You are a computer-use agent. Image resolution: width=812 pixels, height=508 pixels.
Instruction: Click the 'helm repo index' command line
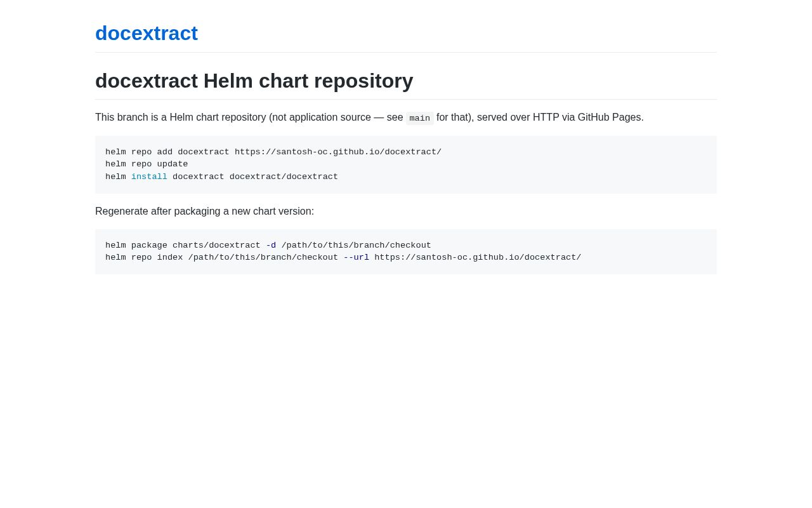[343, 257]
